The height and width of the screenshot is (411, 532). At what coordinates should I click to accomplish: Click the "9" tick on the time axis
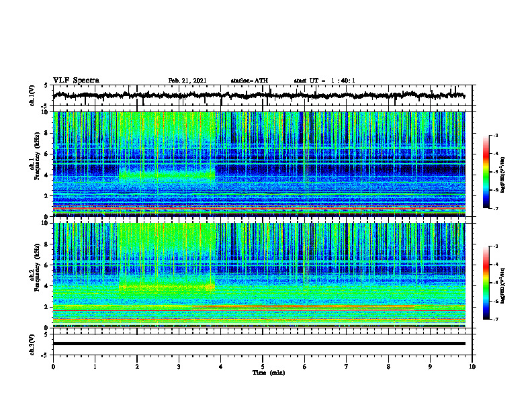point(430,367)
